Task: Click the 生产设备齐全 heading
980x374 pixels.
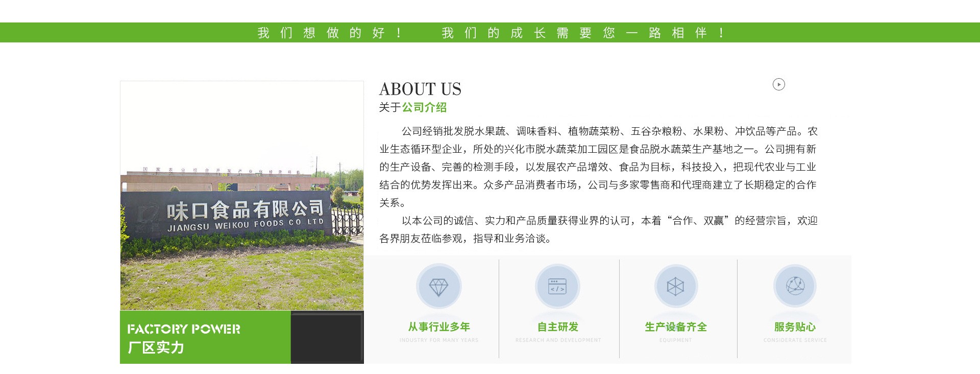Action: (x=675, y=327)
